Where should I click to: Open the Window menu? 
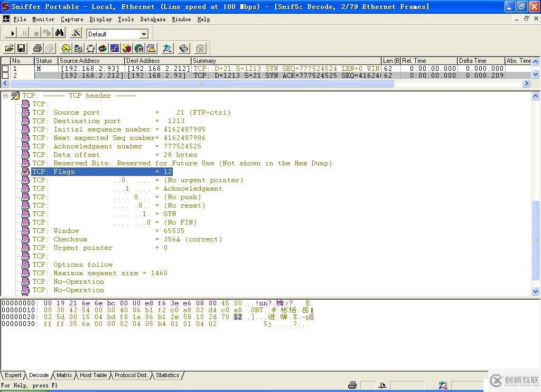point(182,20)
